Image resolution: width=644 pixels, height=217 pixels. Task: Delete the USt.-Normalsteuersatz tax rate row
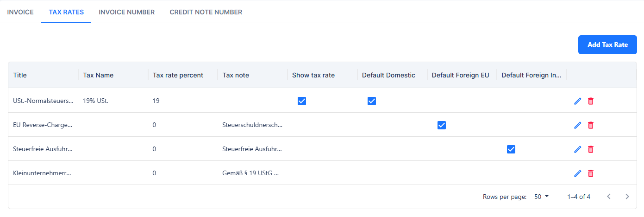coord(590,101)
